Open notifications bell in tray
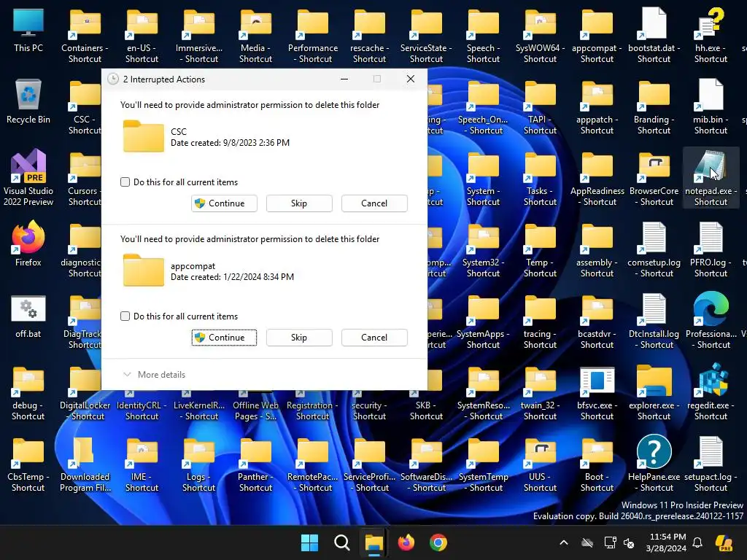Viewport: 747px width, 560px height. point(697,542)
